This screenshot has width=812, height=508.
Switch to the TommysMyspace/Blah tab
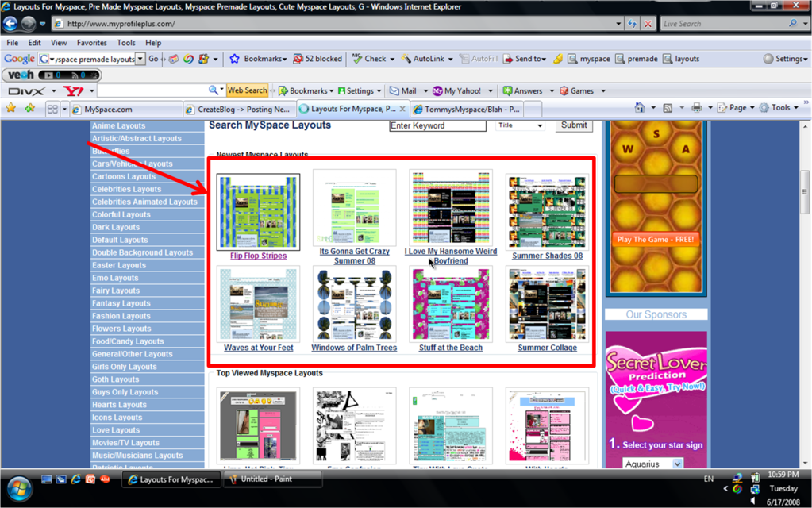coord(467,110)
